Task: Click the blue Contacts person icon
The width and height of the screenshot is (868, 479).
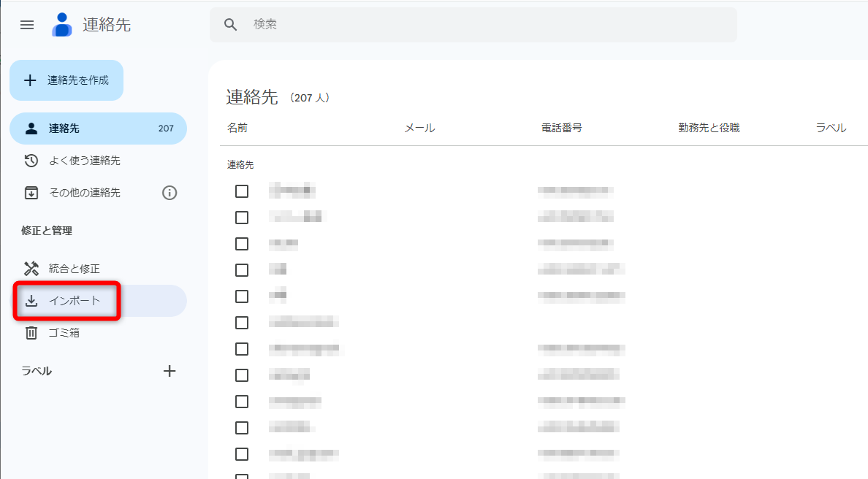Action: coord(61,24)
